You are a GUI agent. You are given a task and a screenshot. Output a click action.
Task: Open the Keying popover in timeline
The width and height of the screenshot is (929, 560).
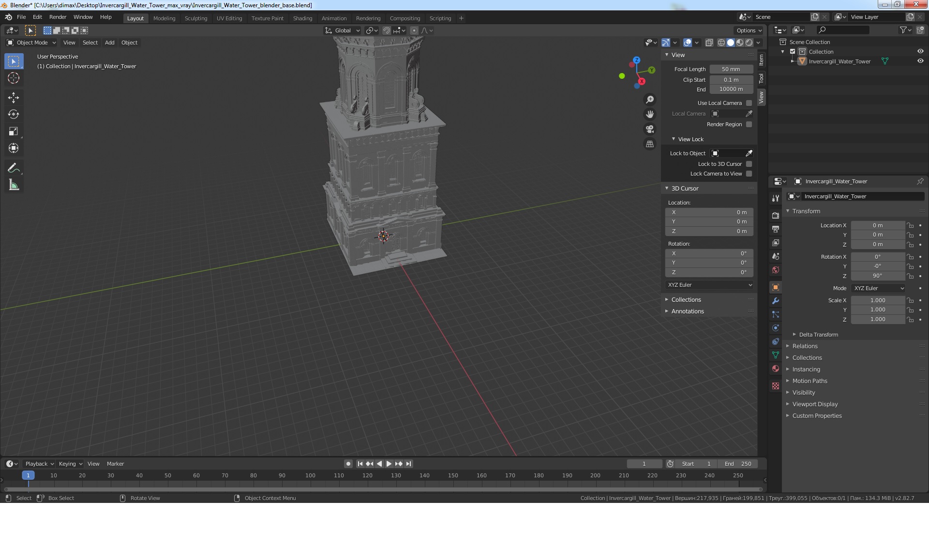tap(70, 464)
